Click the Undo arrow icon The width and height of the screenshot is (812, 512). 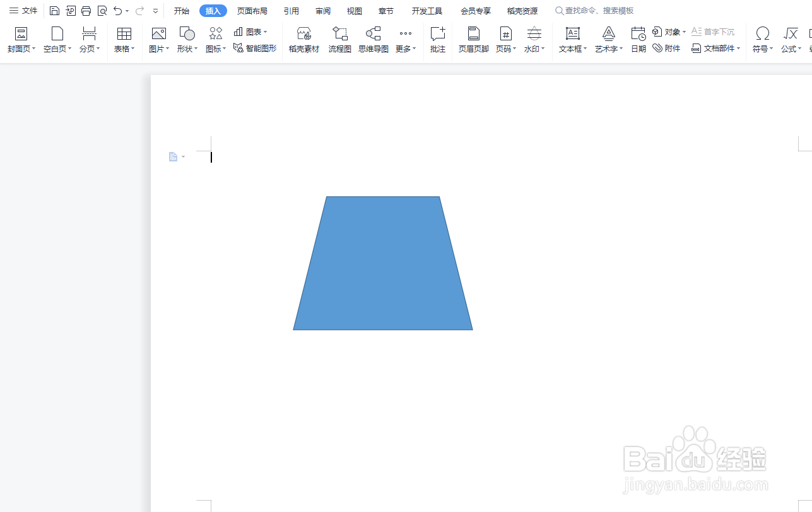pyautogui.click(x=117, y=11)
